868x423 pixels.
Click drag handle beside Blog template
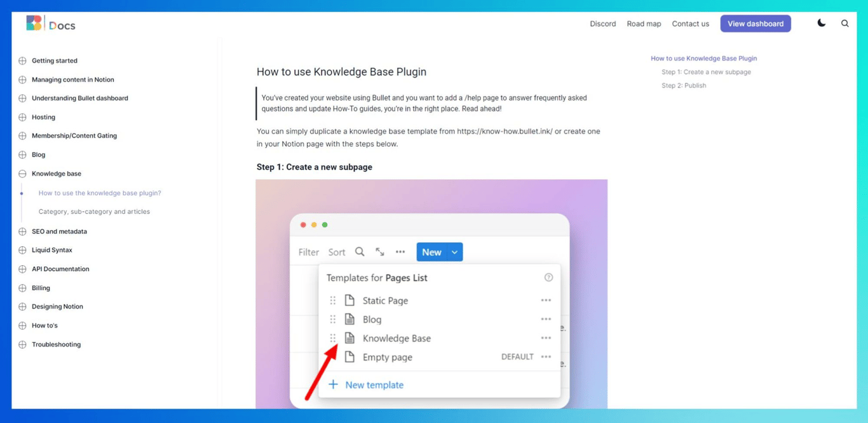332,319
